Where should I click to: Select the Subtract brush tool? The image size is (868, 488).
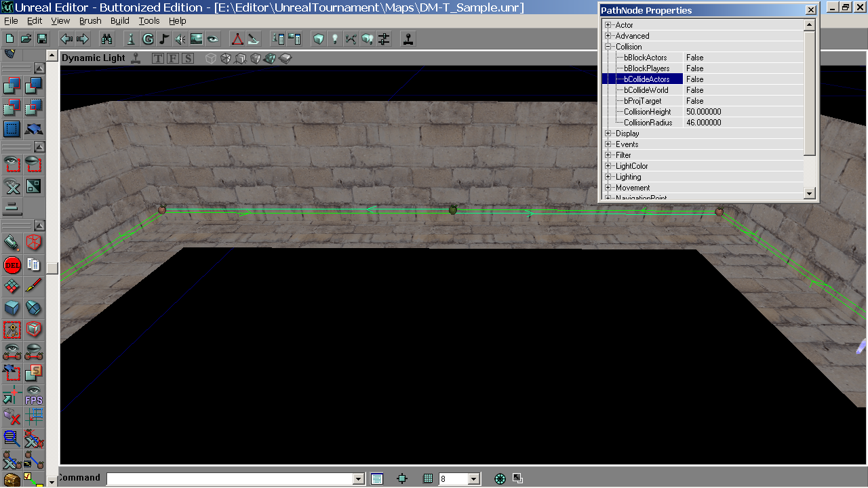pos(33,86)
